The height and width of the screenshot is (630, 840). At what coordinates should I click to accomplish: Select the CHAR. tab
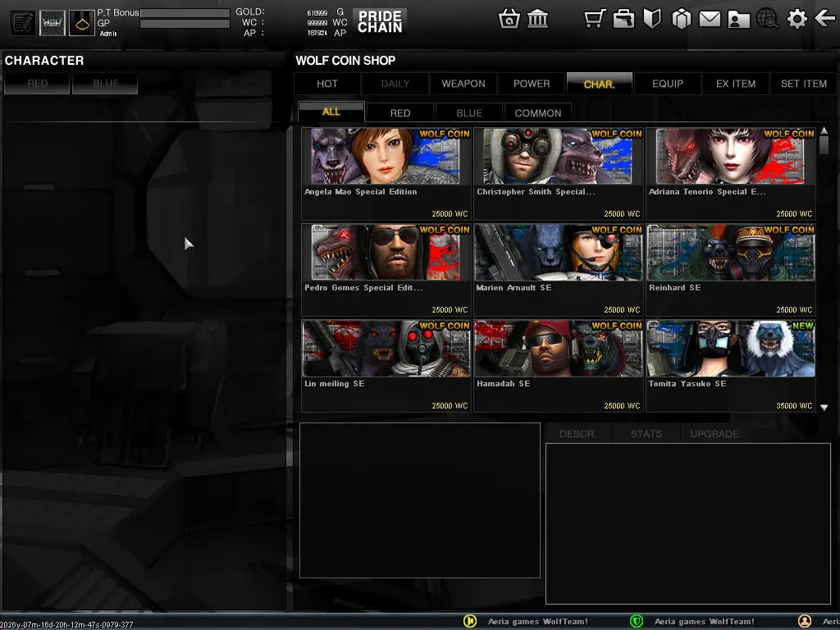click(x=600, y=84)
